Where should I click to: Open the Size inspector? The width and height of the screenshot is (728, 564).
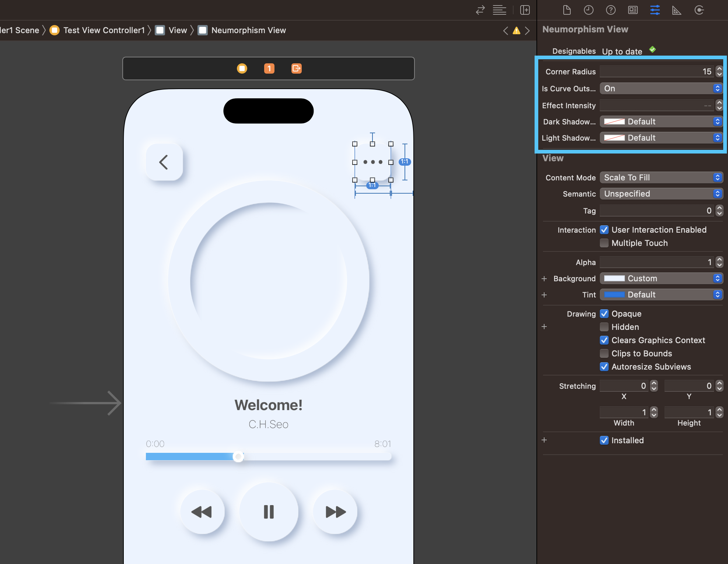[x=677, y=10]
